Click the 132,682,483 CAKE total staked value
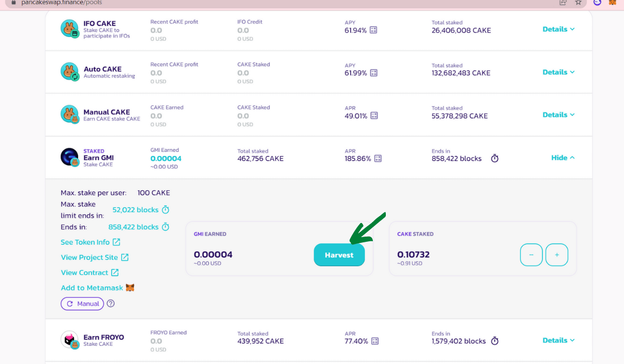Image resolution: width=624 pixels, height=364 pixels. [x=461, y=73]
